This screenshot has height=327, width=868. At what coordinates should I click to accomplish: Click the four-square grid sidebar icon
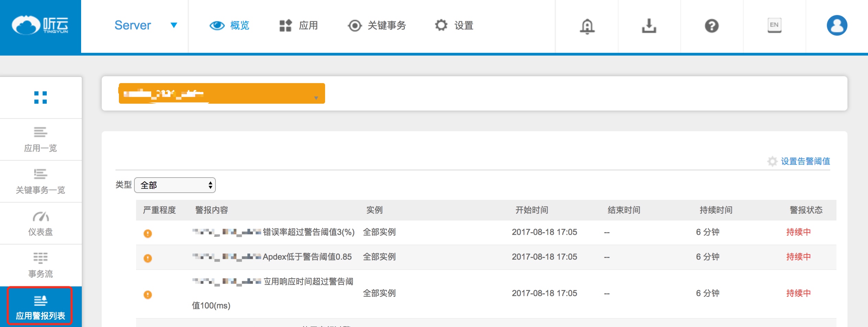41,98
